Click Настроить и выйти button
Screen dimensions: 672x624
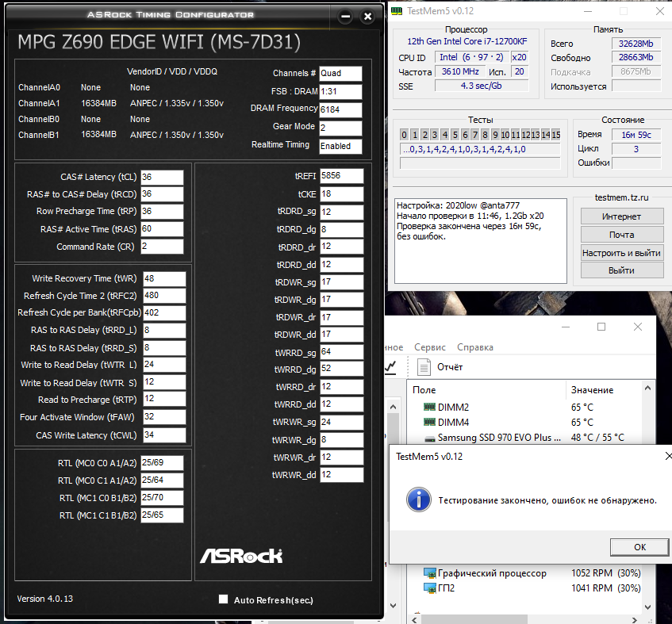(x=622, y=253)
